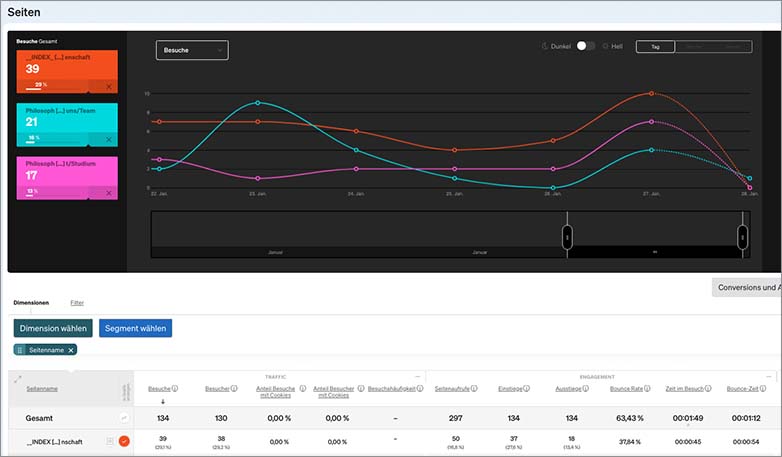Show info for Anteil Besuche mit Cookies

pos(303,389)
